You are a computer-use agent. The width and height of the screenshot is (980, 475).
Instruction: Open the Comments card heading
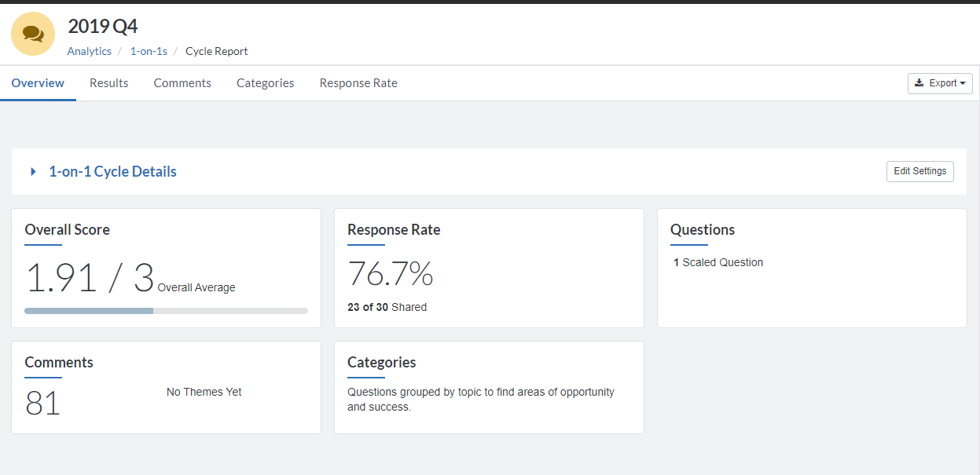(59, 363)
